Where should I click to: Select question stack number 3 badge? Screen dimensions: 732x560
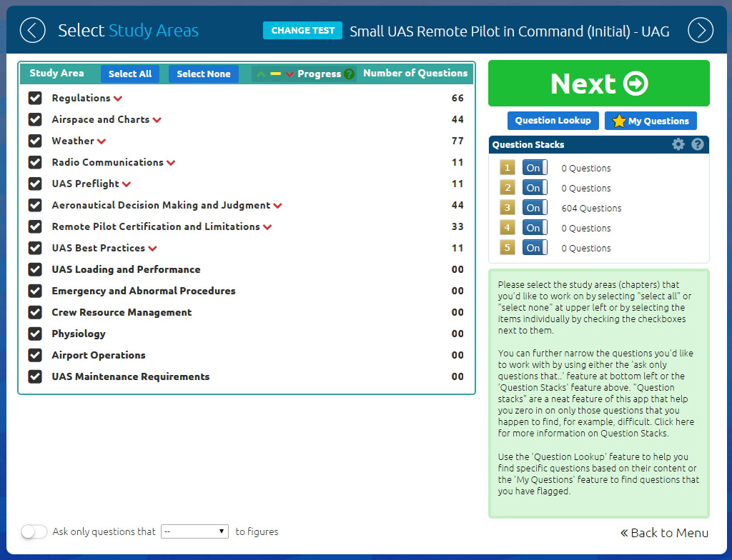(507, 208)
